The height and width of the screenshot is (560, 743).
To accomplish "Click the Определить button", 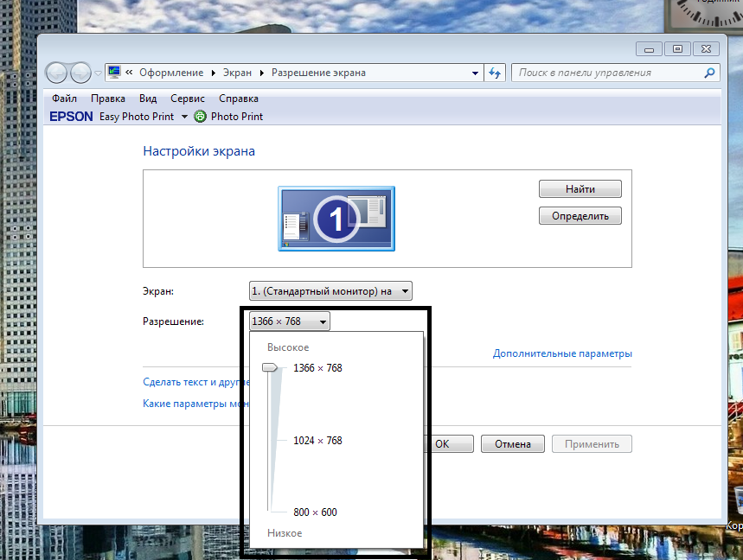I will [580, 216].
